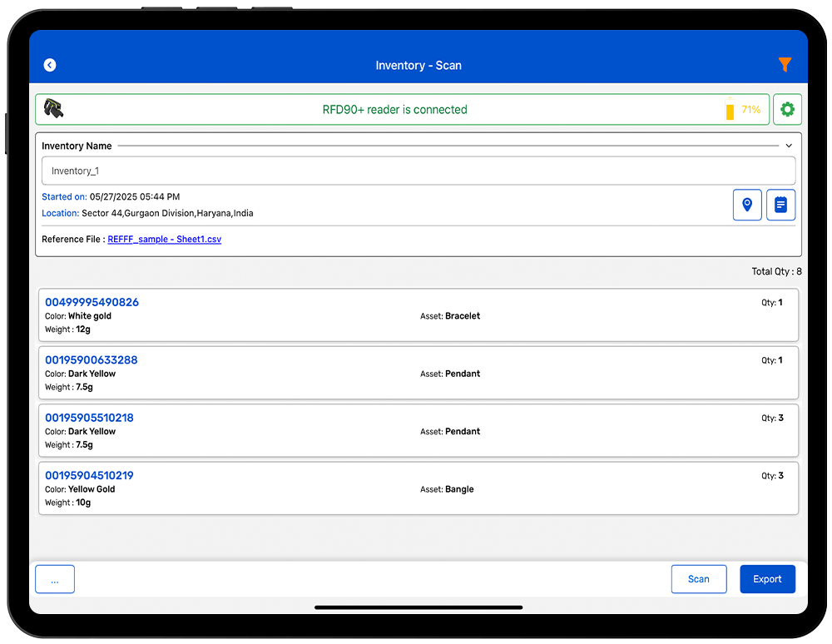Tap the RFID handheld reader icon
832x644 pixels.
[x=53, y=109]
